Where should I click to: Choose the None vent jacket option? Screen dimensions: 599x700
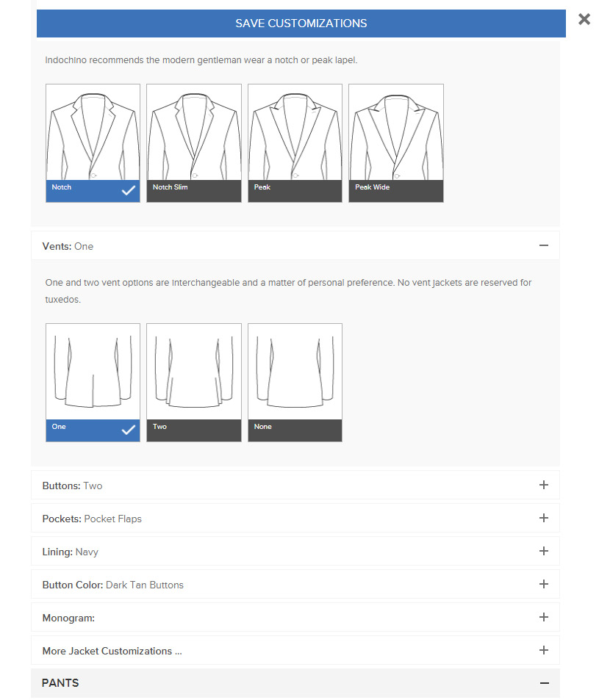tap(295, 383)
